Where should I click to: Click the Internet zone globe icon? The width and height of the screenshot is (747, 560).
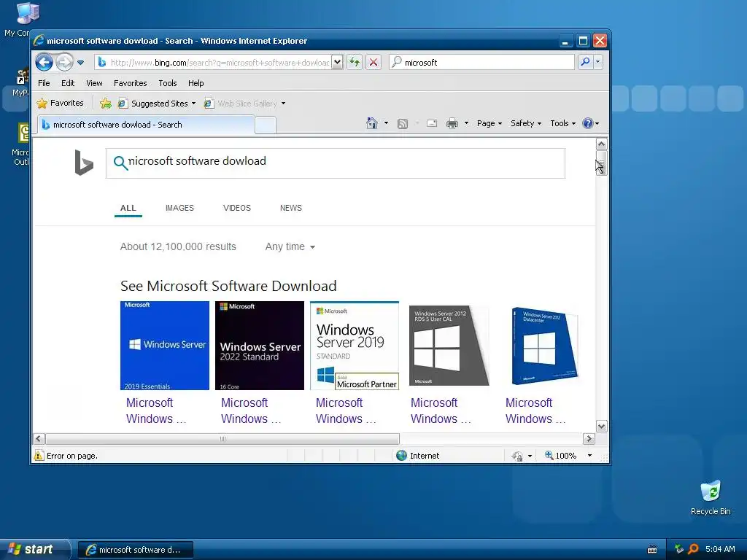402,456
